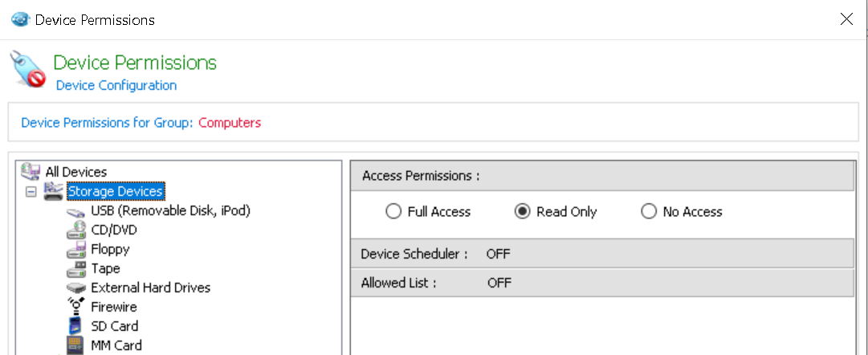Click the Computers group name link

[230, 123]
